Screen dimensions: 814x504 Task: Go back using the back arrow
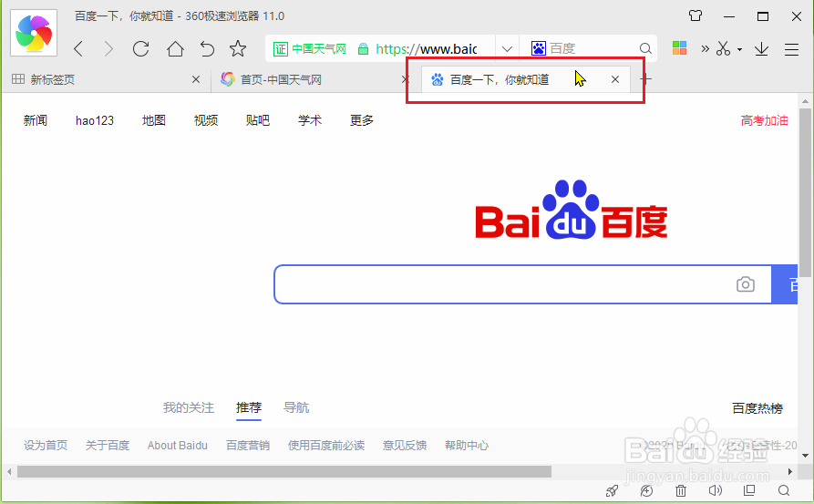[x=78, y=49]
